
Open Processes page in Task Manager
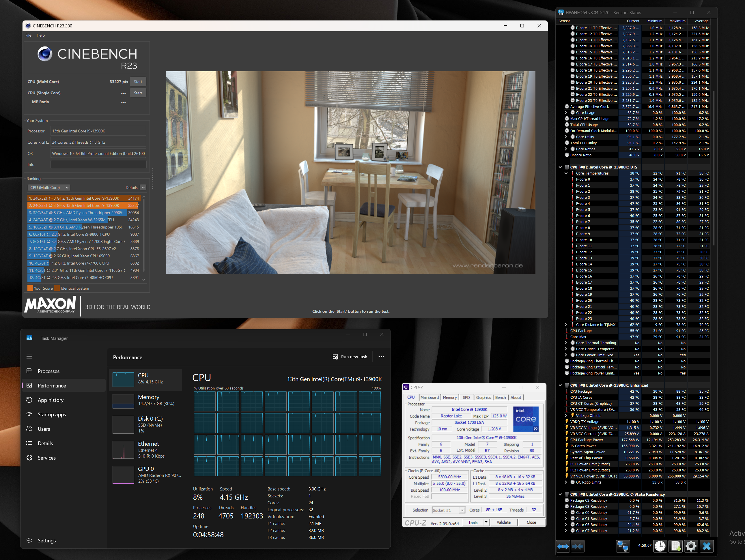64,371
